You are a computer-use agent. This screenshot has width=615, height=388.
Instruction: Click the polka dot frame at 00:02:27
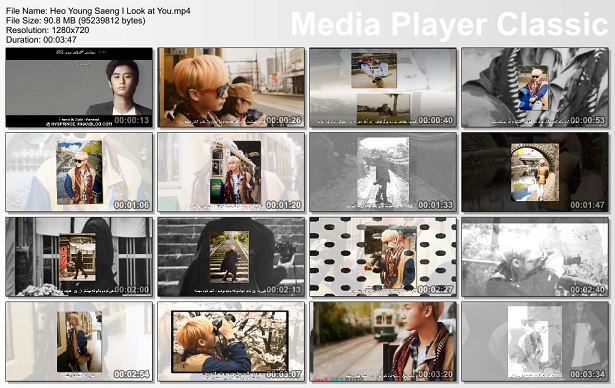[383, 257]
